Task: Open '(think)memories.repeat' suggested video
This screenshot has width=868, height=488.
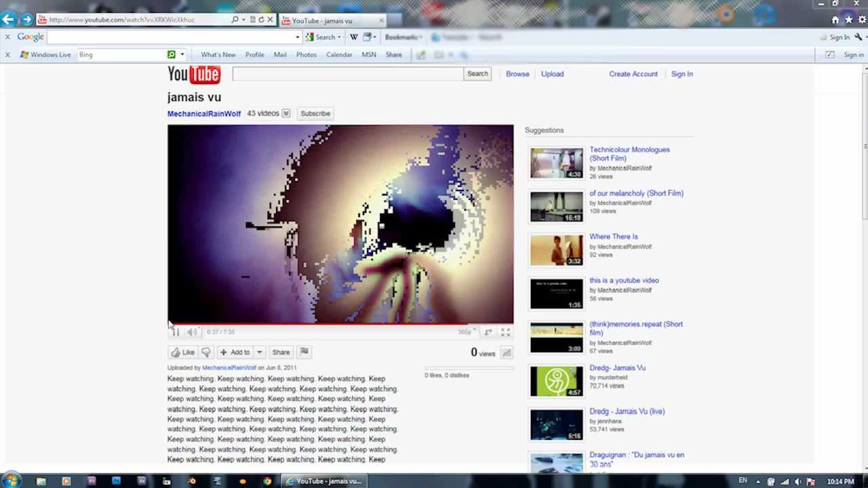Action: 636,328
